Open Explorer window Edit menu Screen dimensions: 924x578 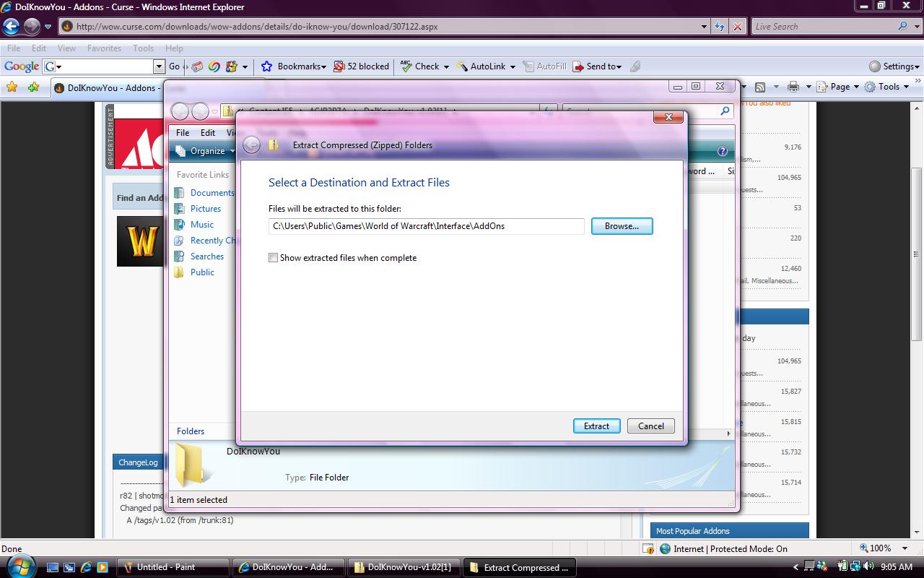coord(208,133)
